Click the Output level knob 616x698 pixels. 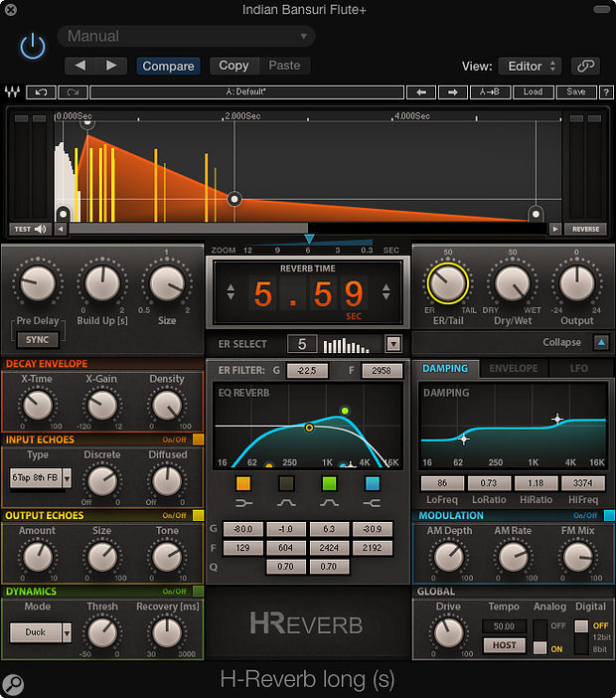coord(577,283)
